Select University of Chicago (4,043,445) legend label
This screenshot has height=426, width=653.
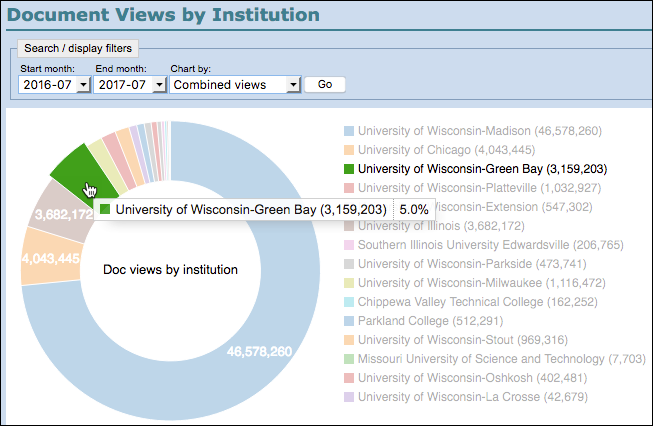446,150
